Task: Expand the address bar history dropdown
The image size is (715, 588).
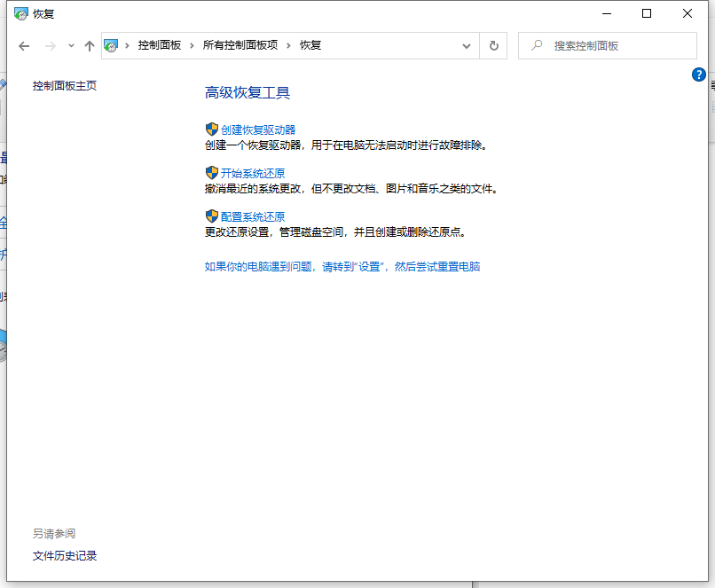Action: [x=467, y=46]
